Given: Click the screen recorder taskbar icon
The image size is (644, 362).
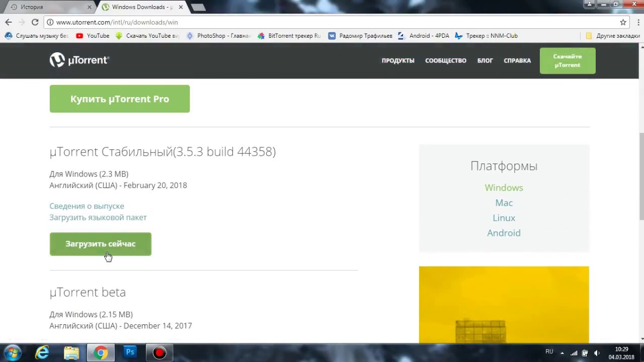Looking at the screenshot, I should 159,352.
